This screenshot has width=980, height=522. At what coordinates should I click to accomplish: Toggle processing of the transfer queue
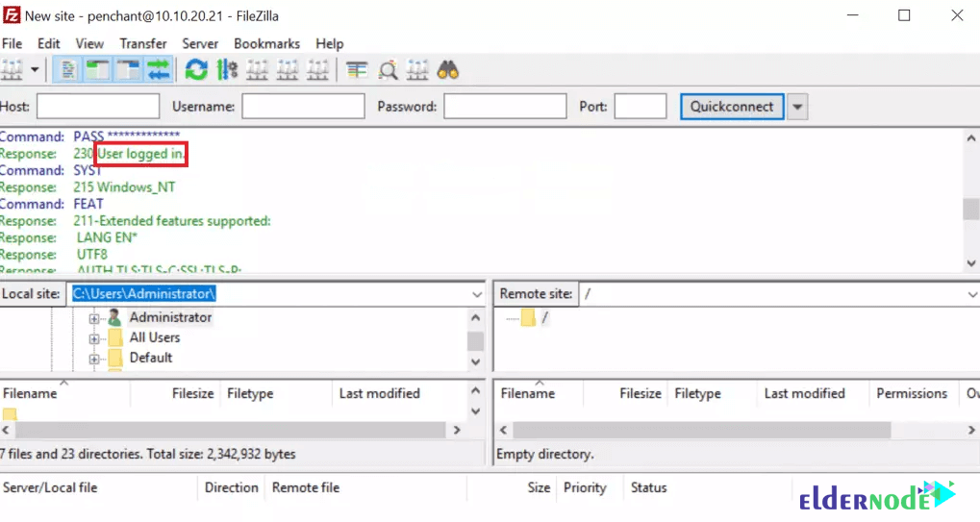click(227, 70)
